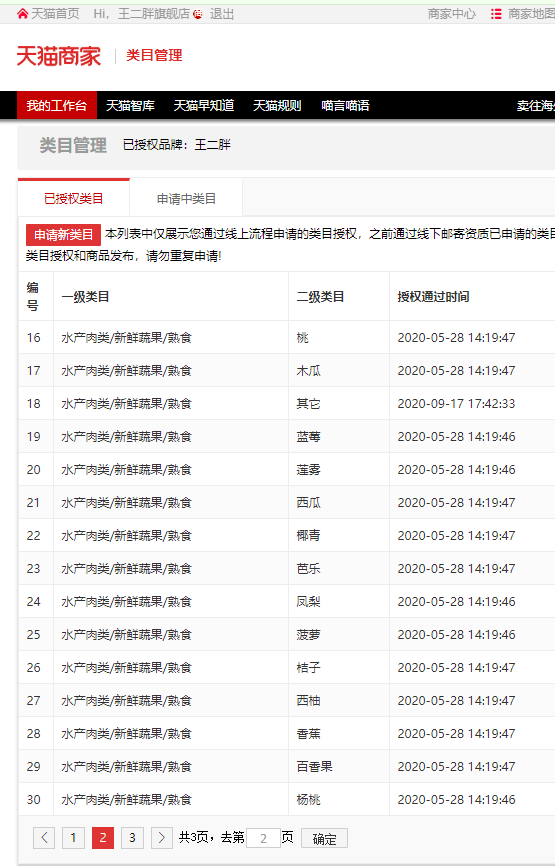The width and height of the screenshot is (555, 866).
Task: Click the 申请新类目 button
Action: pos(64,235)
